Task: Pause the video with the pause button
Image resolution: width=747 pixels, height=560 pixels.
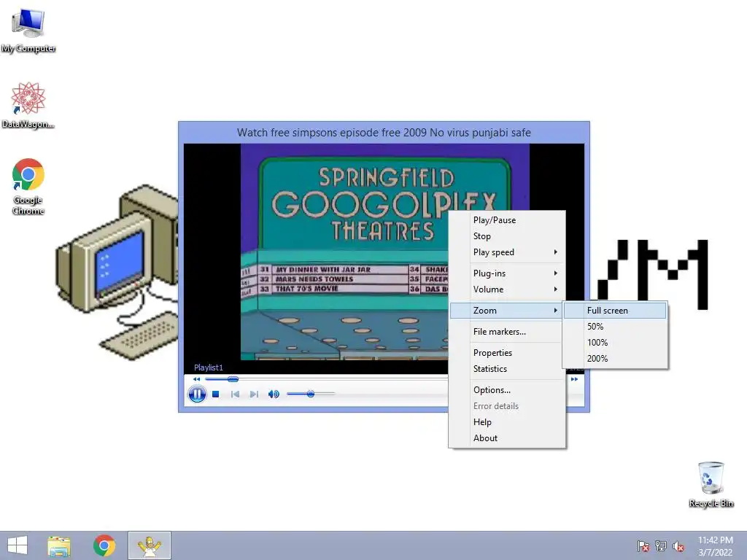Action: (x=197, y=394)
